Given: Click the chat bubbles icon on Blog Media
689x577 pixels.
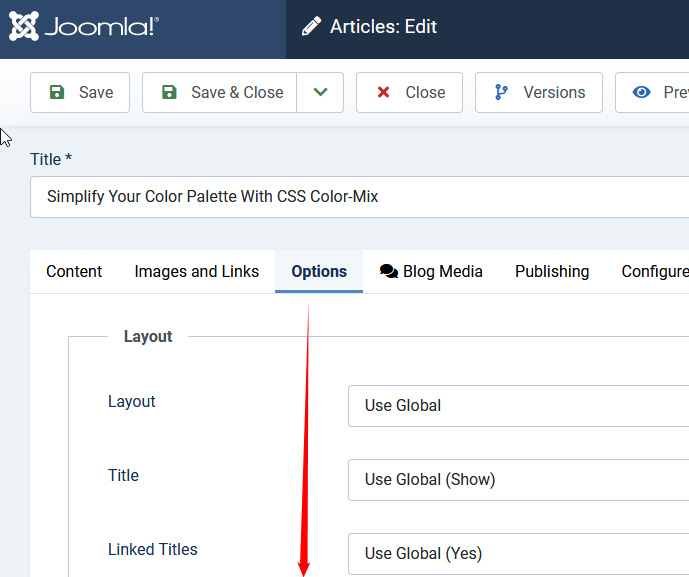Looking at the screenshot, I should [x=389, y=271].
